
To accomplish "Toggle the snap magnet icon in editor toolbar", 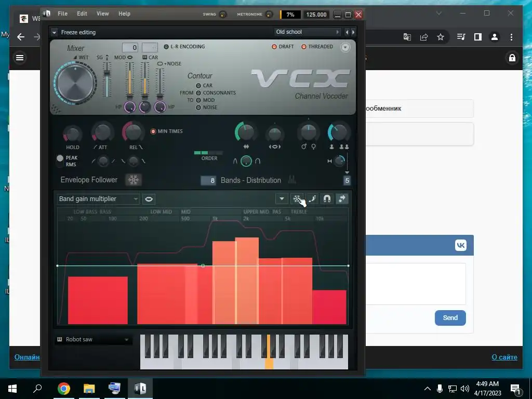I will [x=327, y=199].
